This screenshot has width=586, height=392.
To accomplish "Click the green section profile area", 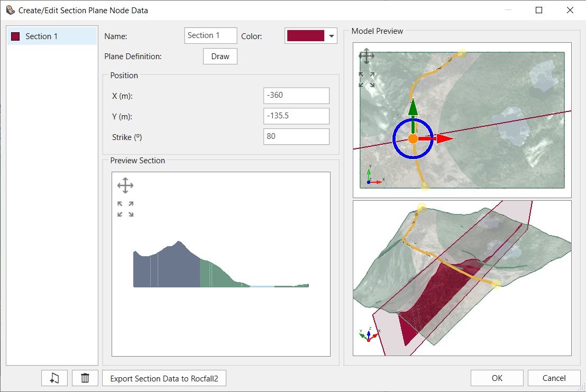I will click(215, 276).
